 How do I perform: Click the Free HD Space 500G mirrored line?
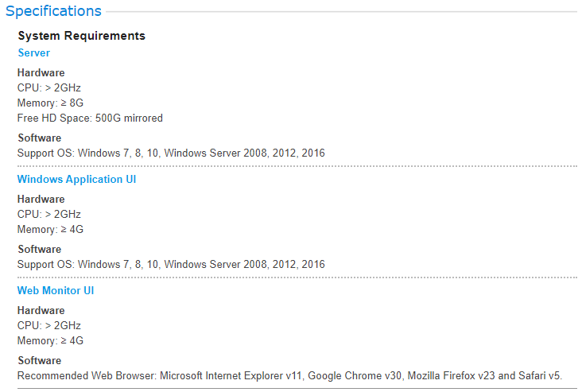coord(90,118)
